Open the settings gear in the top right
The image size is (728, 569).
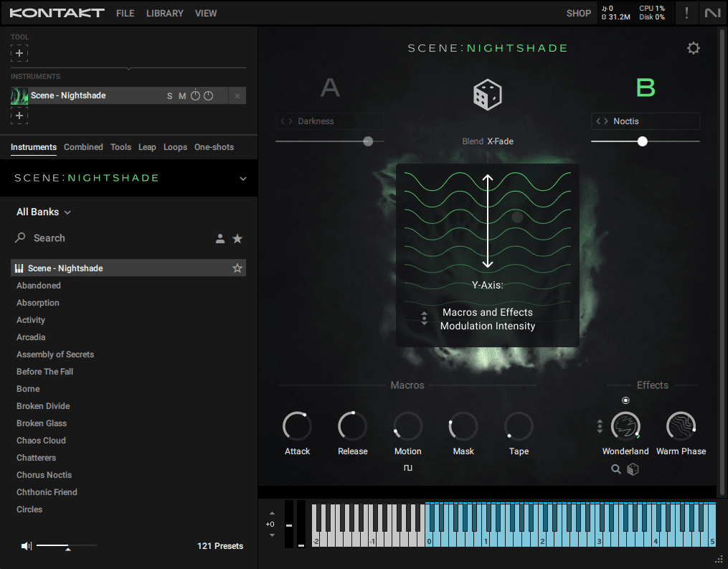[x=693, y=48]
